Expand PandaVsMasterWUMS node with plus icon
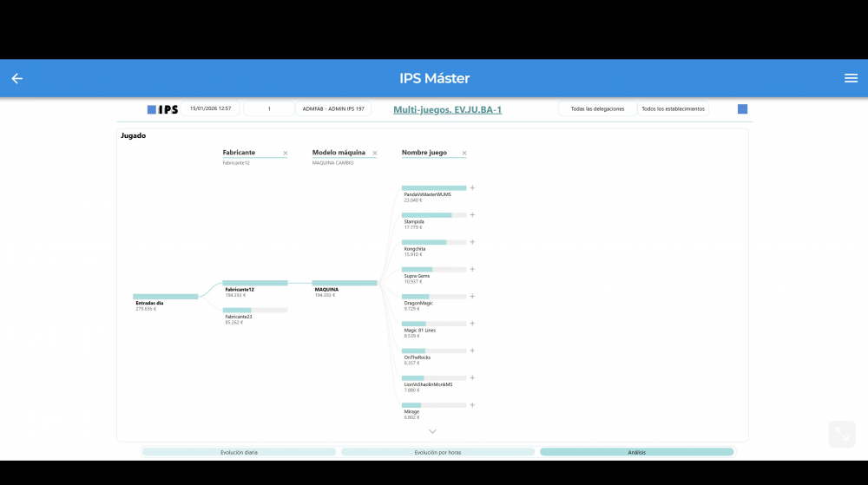868x485 pixels. [472, 187]
